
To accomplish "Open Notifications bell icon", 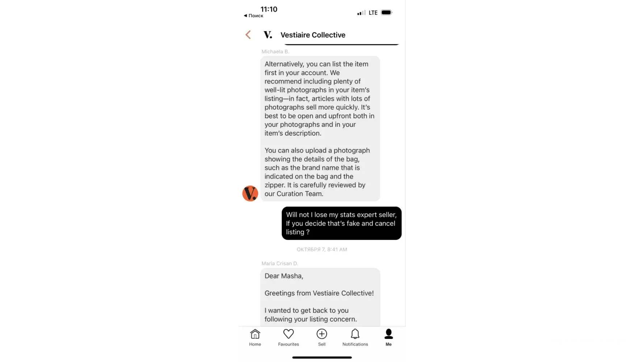I will (x=355, y=334).
